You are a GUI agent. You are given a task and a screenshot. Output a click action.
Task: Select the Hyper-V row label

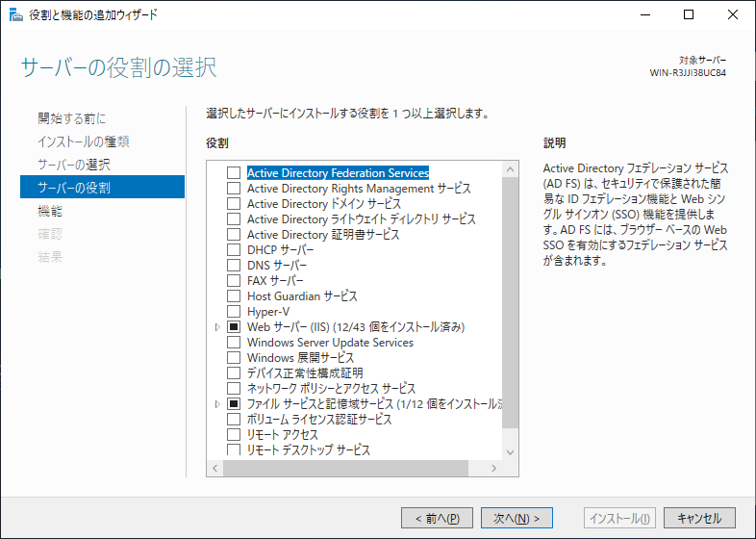pos(268,312)
